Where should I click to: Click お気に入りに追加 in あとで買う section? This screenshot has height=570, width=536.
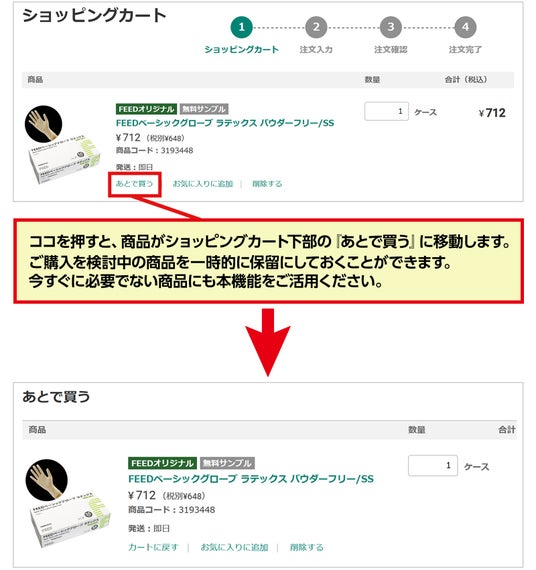pos(234,547)
